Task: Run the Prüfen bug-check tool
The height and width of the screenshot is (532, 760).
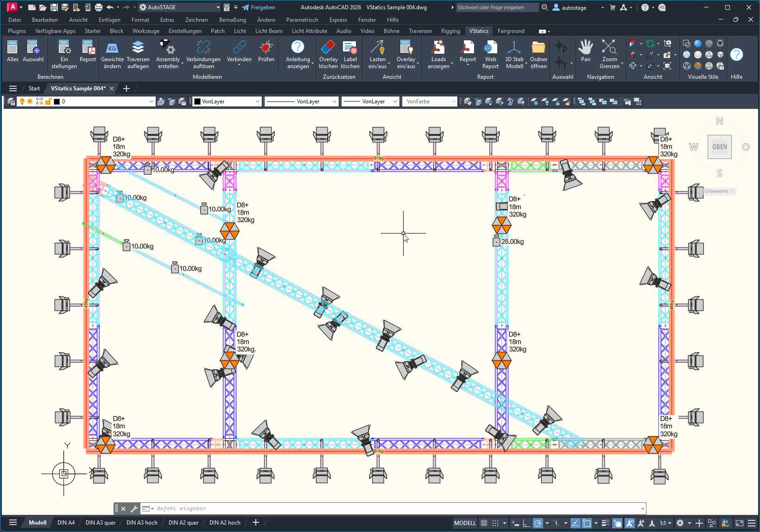Action: pos(266,51)
